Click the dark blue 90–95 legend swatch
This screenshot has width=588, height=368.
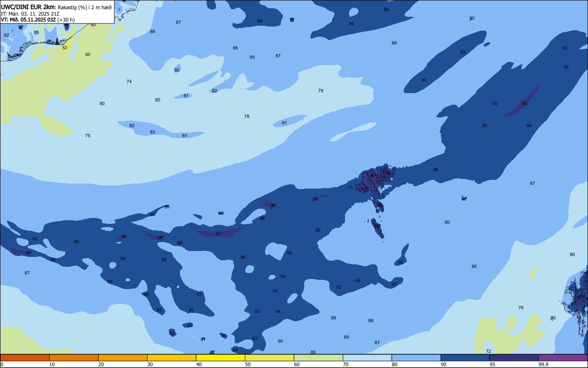465,358
